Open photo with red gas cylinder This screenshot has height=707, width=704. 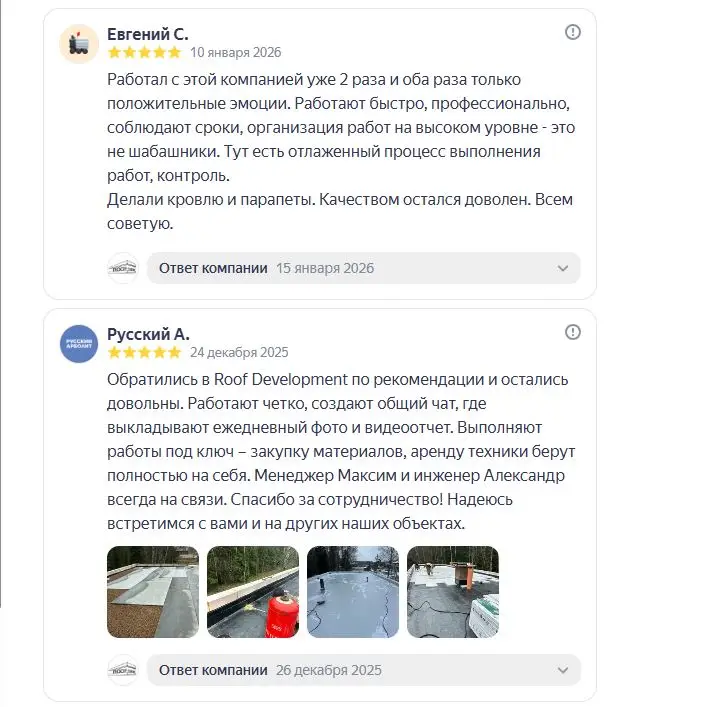(253, 592)
